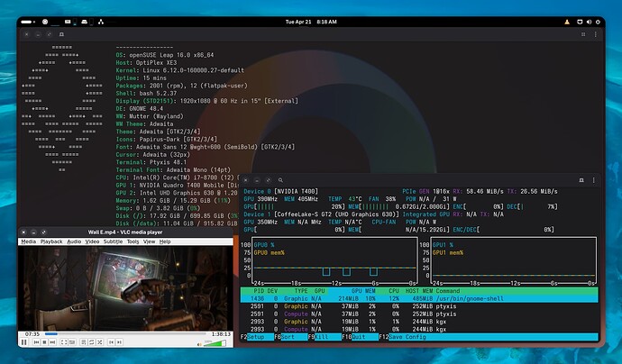Screen dimensions: 622x364
Task: Toggle the VLC playlist view icon
Action: click(x=83, y=342)
